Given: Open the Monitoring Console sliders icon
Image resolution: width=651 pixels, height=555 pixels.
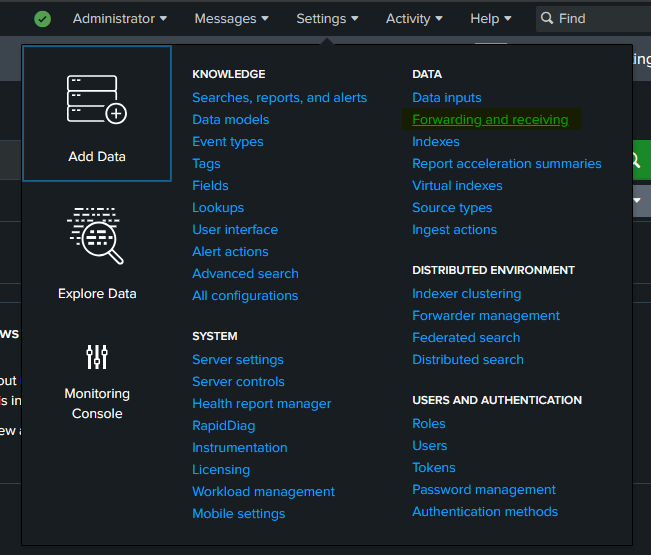Looking at the screenshot, I should click(97, 357).
